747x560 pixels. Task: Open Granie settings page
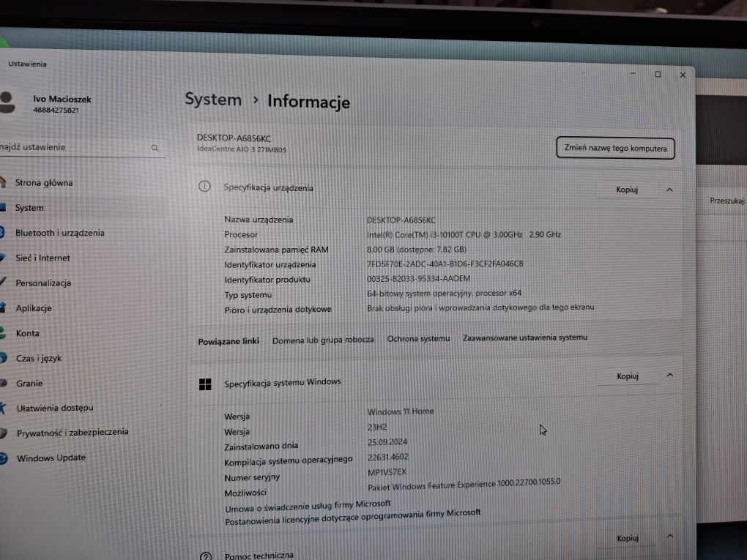pos(29,384)
